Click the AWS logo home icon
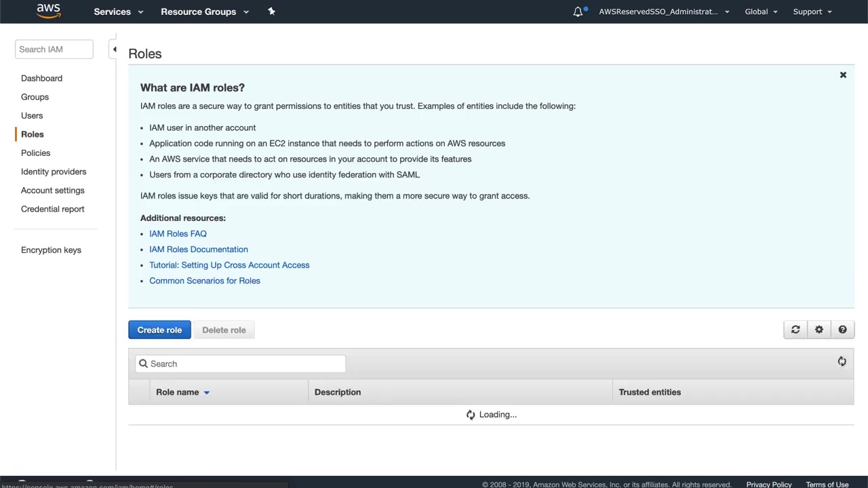The image size is (868, 488). (48, 11)
